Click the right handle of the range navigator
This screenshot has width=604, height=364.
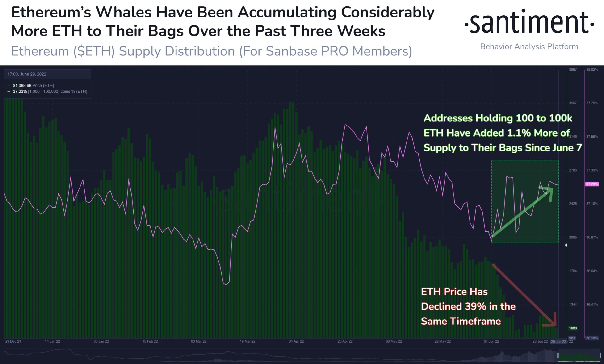click(600, 356)
